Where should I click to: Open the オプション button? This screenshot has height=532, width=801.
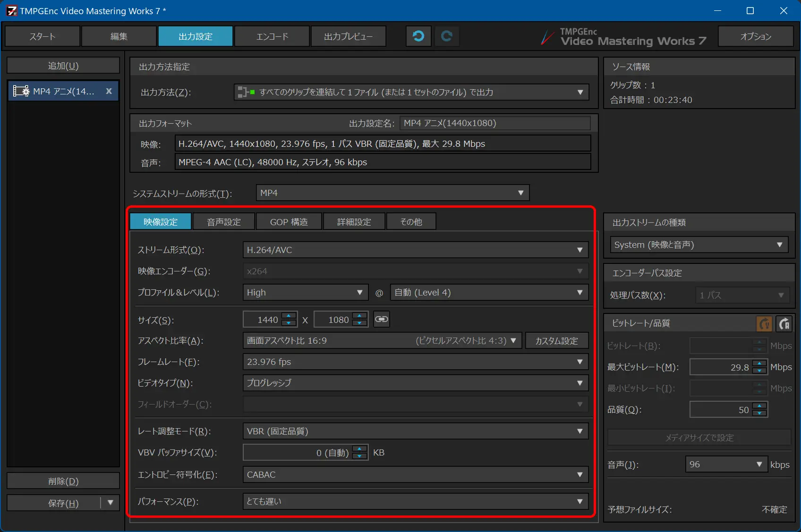tap(756, 36)
